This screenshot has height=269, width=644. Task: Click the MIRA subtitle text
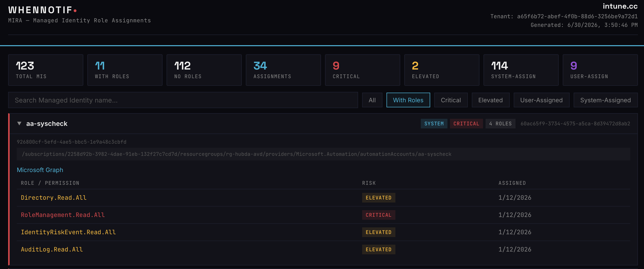coord(79,21)
